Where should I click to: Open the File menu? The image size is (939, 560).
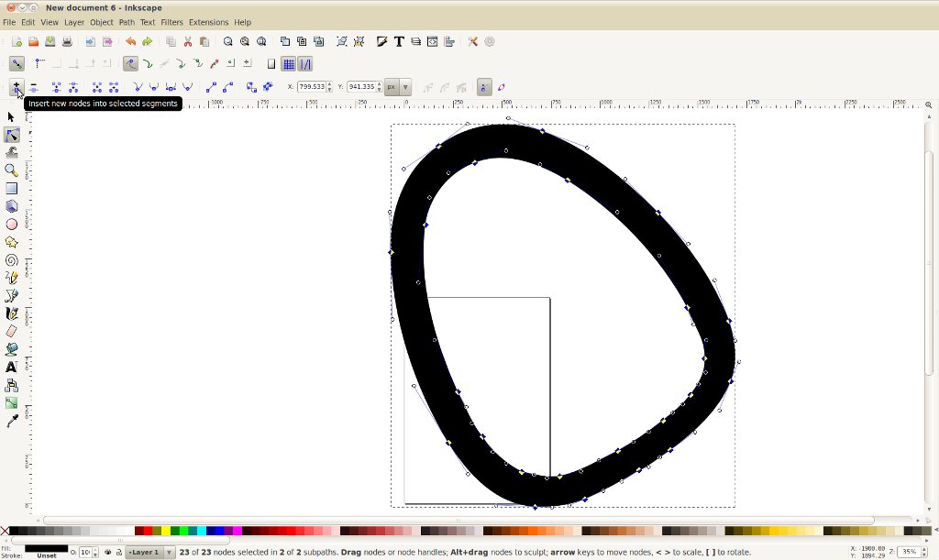point(9,22)
